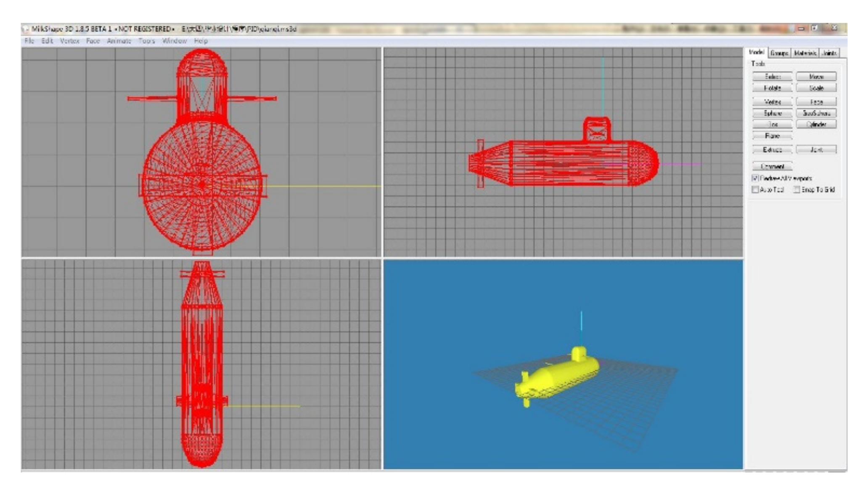868x490 pixels.
Task: Activate the Move tool
Action: (817, 76)
